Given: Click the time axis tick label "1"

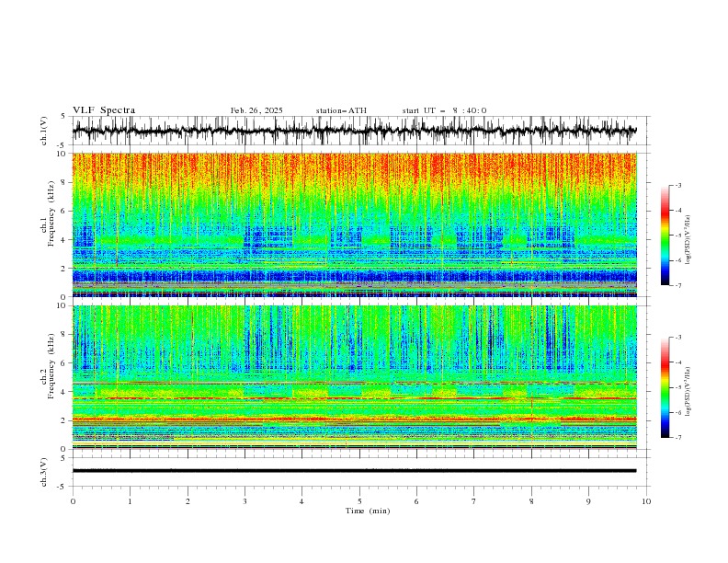Looking at the screenshot, I should (131, 501).
